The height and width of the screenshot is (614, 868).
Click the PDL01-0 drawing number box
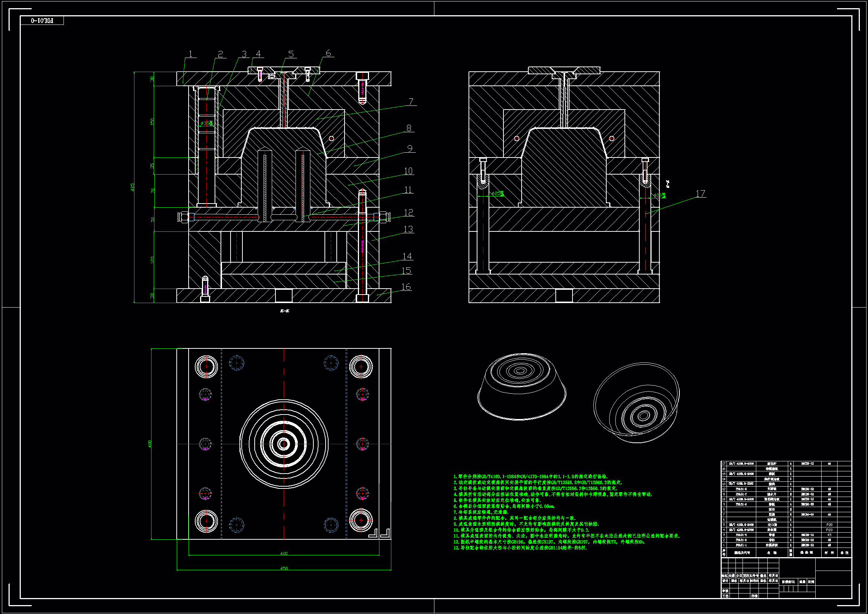pyautogui.click(x=42, y=21)
